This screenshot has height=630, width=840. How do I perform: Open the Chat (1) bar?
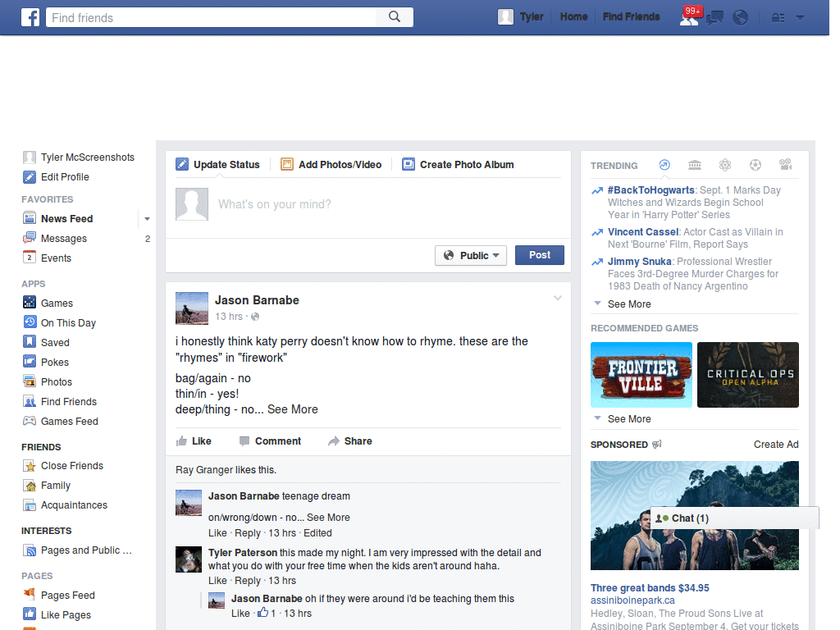[734, 518]
